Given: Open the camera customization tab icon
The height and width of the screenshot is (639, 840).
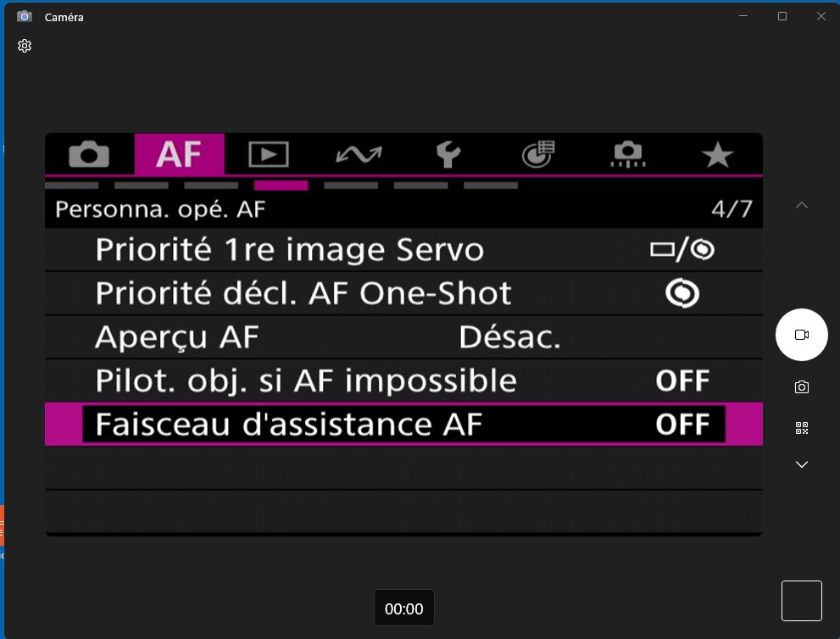Looking at the screenshot, I should pos(628,154).
